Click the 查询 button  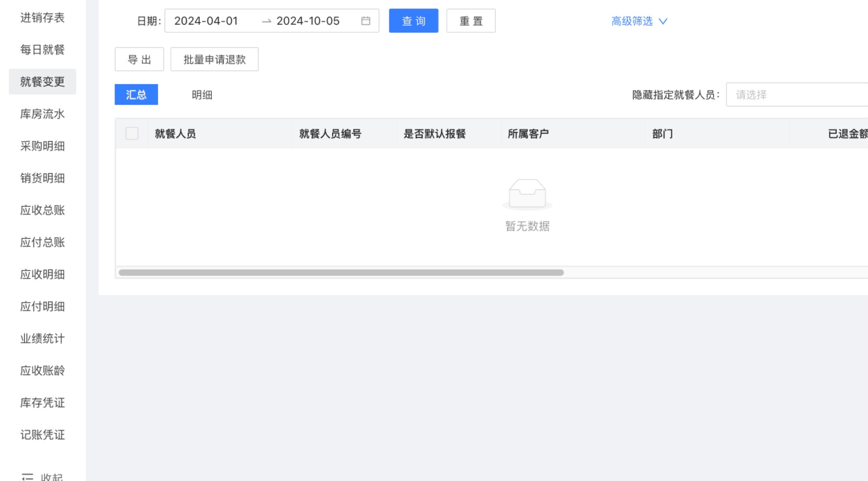point(413,21)
